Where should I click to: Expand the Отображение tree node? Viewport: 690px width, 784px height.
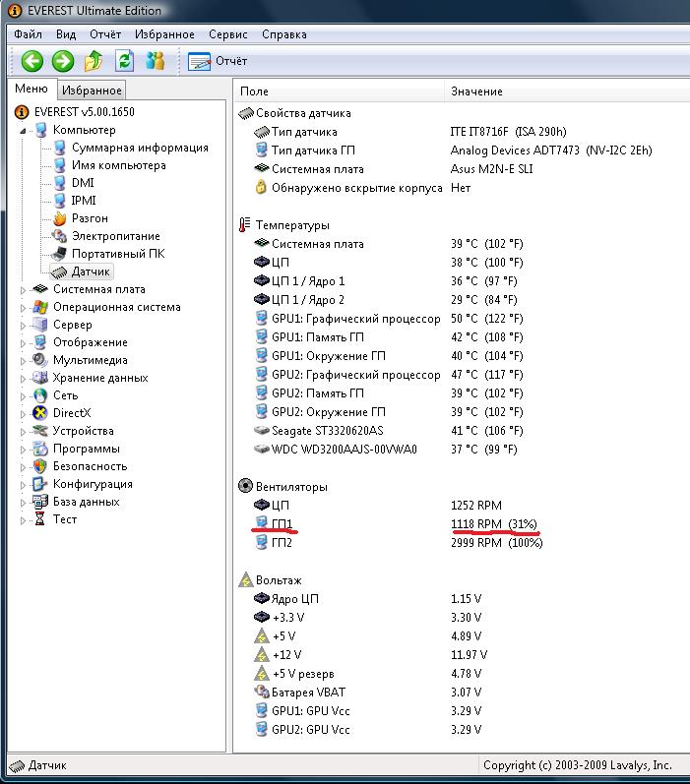point(23,343)
